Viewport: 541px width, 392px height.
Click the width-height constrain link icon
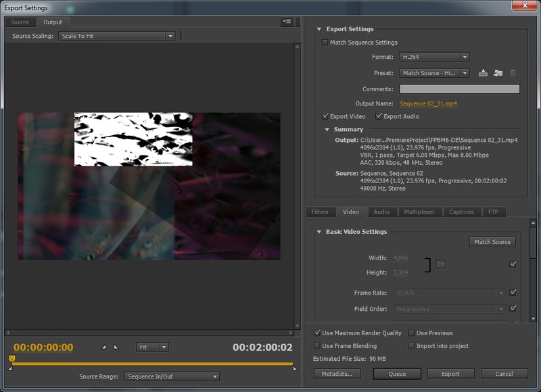440,264
